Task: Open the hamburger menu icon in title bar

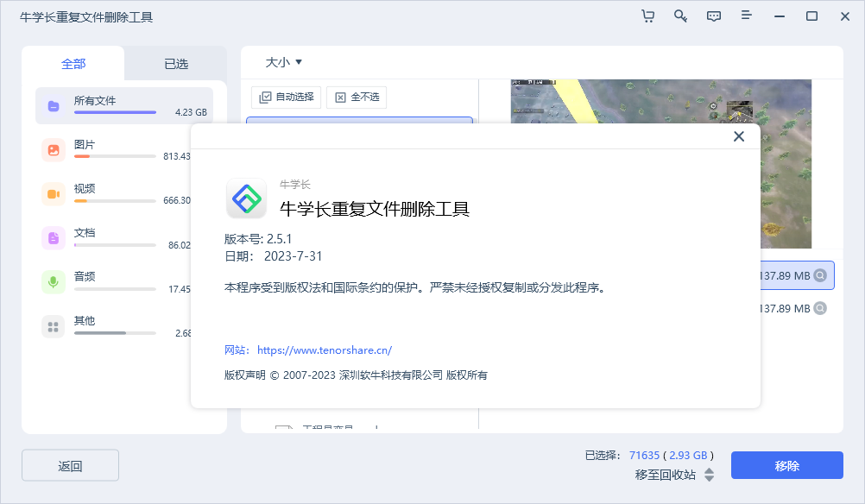Action: coord(746,16)
